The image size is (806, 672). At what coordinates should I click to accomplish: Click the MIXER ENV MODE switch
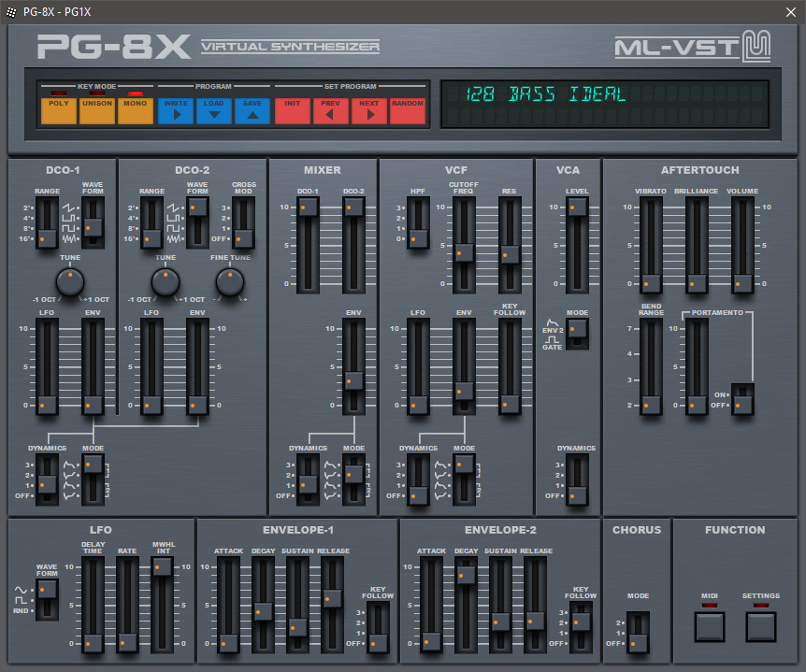pyautogui.click(x=353, y=479)
